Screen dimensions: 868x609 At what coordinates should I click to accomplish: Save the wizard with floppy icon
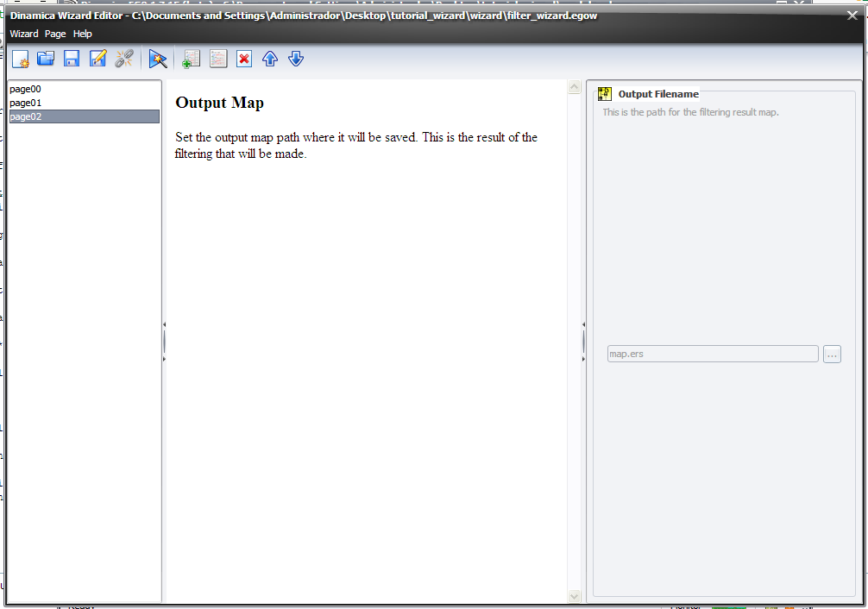click(x=72, y=59)
